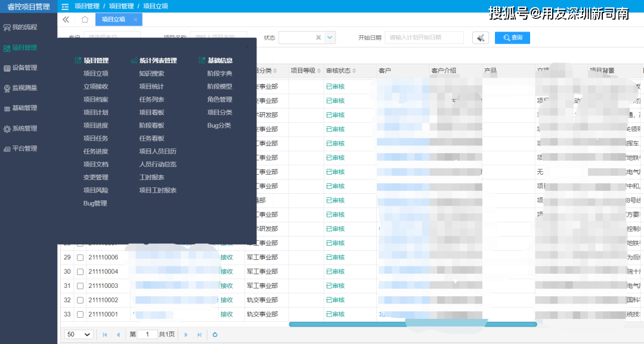Jump to the last page icon

[199, 334]
